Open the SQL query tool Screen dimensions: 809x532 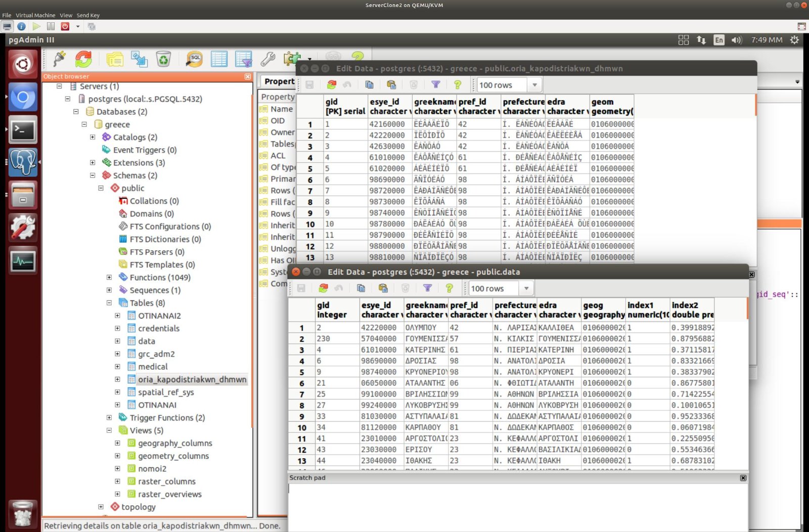194,59
